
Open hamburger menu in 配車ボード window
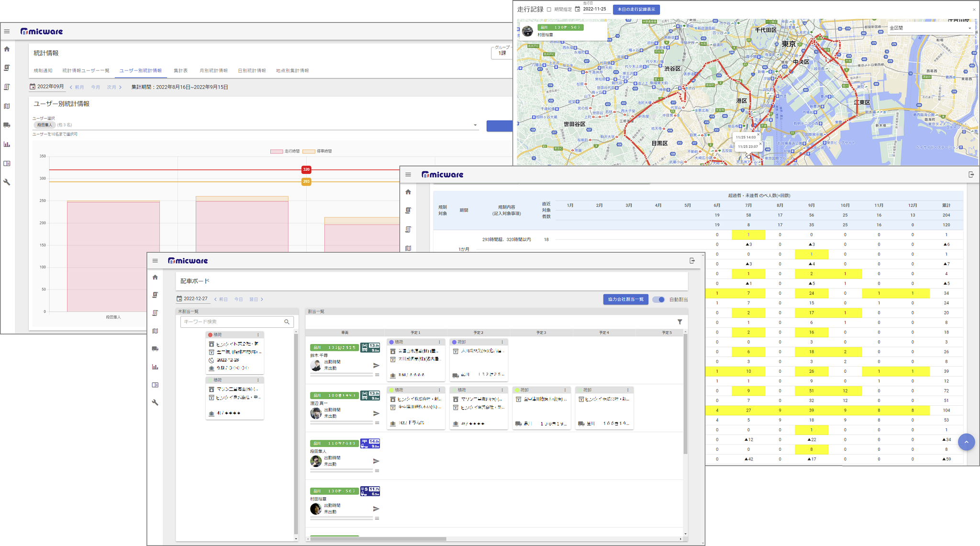(x=155, y=261)
